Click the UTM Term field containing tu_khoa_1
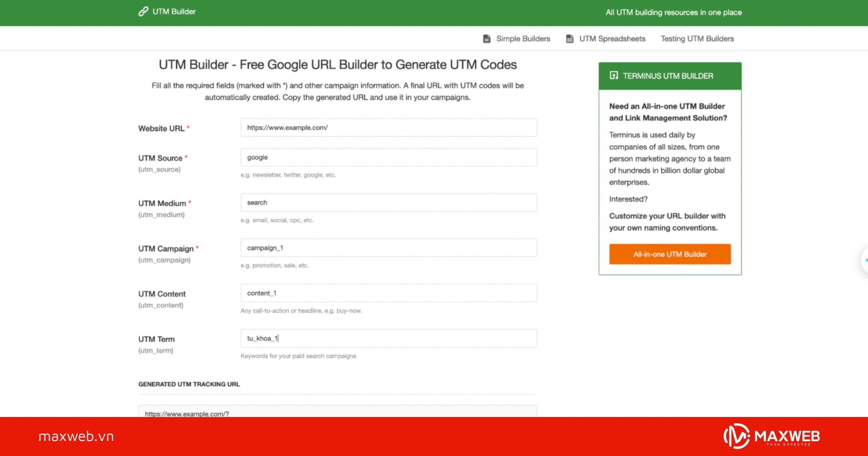 pos(388,338)
